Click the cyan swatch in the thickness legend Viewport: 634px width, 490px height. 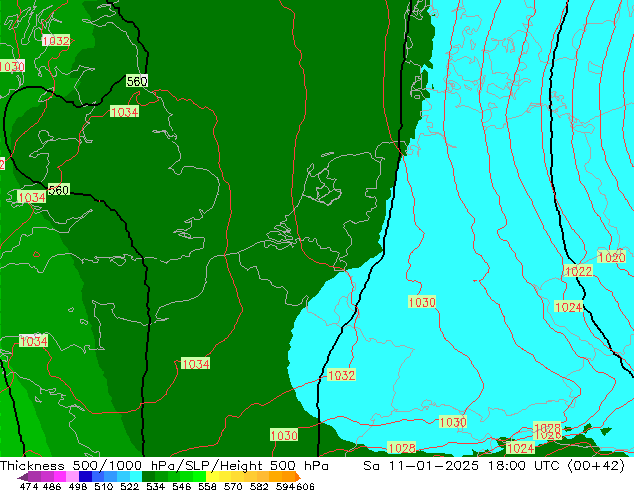pyautogui.click(x=136, y=477)
